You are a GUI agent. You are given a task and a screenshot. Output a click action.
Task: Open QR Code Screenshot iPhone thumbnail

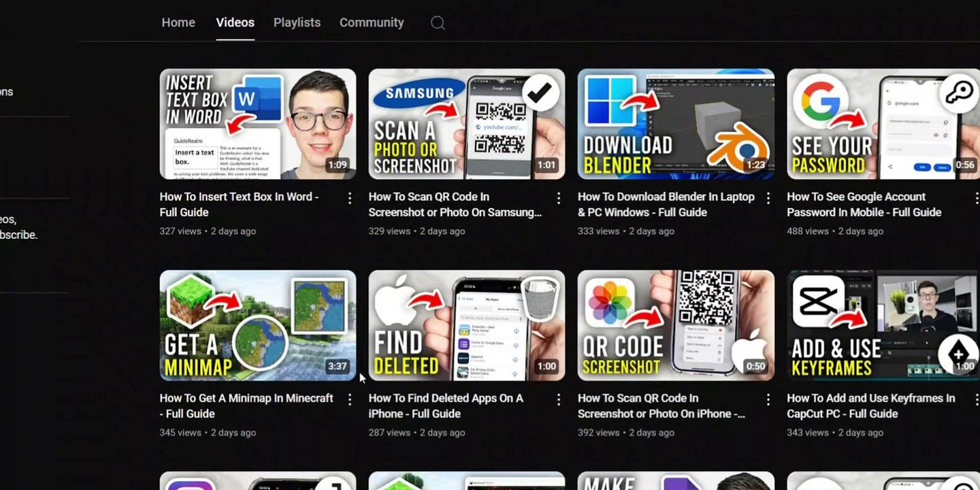pyautogui.click(x=676, y=325)
